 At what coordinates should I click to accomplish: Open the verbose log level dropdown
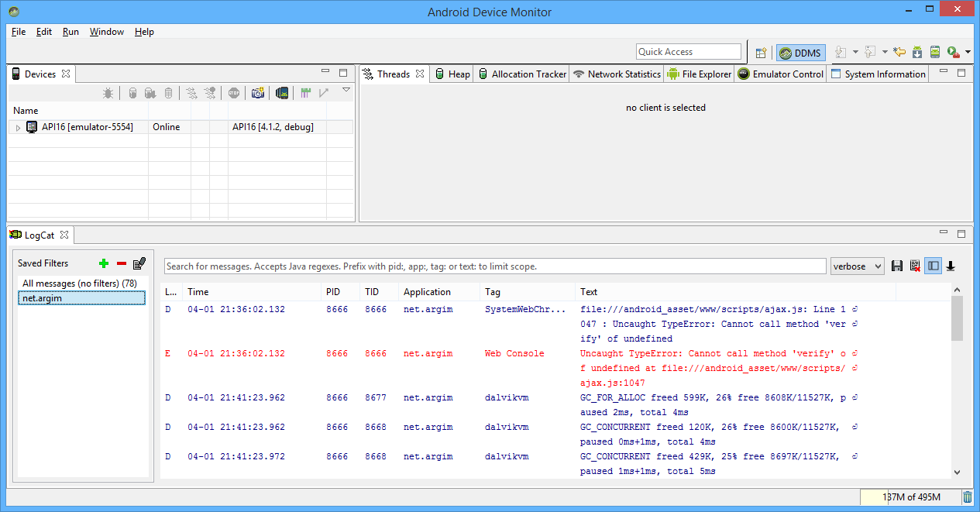pos(857,266)
